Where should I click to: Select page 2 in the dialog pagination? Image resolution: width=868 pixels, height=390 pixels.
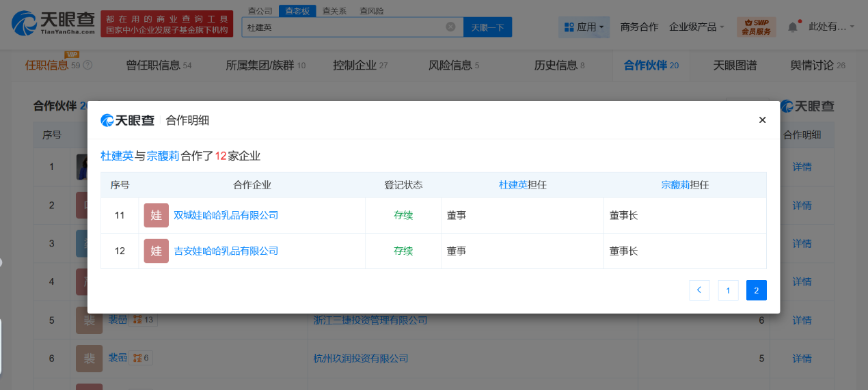[757, 290]
